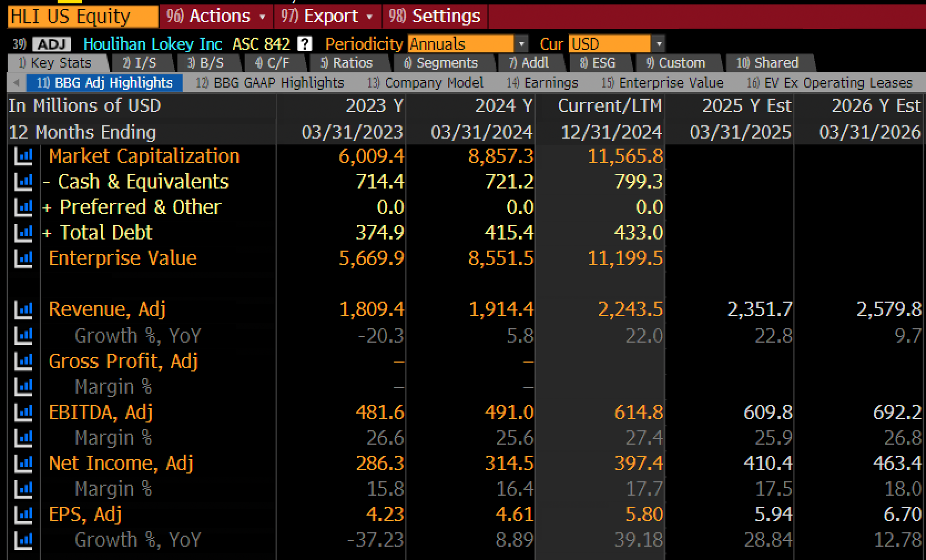
Task: Expand the Export menu
Action: (x=327, y=16)
